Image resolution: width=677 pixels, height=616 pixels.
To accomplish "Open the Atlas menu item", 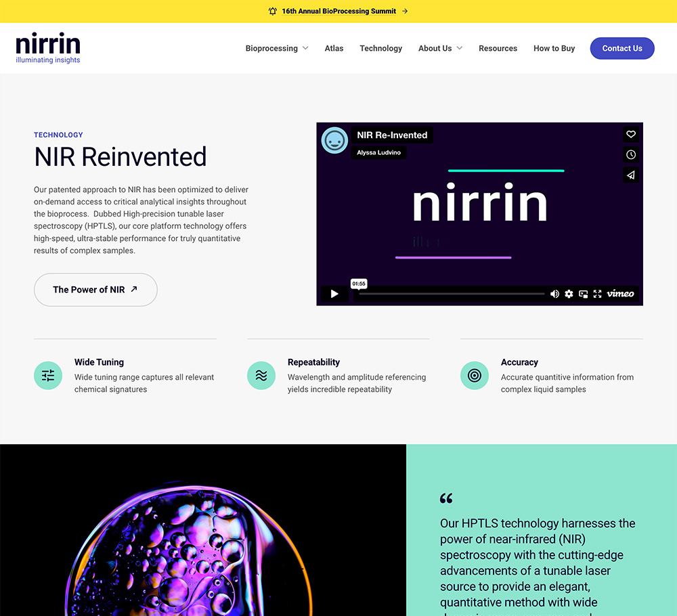I will tap(334, 49).
